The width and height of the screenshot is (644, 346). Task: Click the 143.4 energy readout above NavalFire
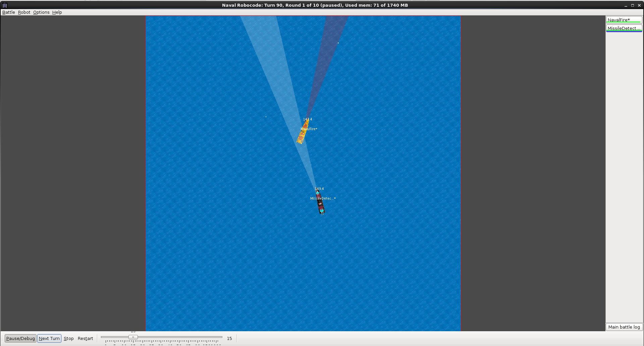point(307,119)
